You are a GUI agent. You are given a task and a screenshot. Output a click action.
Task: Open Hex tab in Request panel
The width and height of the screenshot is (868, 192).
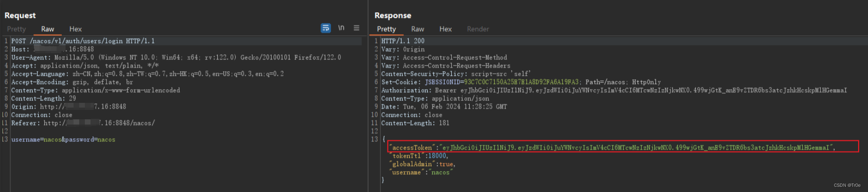coord(75,29)
